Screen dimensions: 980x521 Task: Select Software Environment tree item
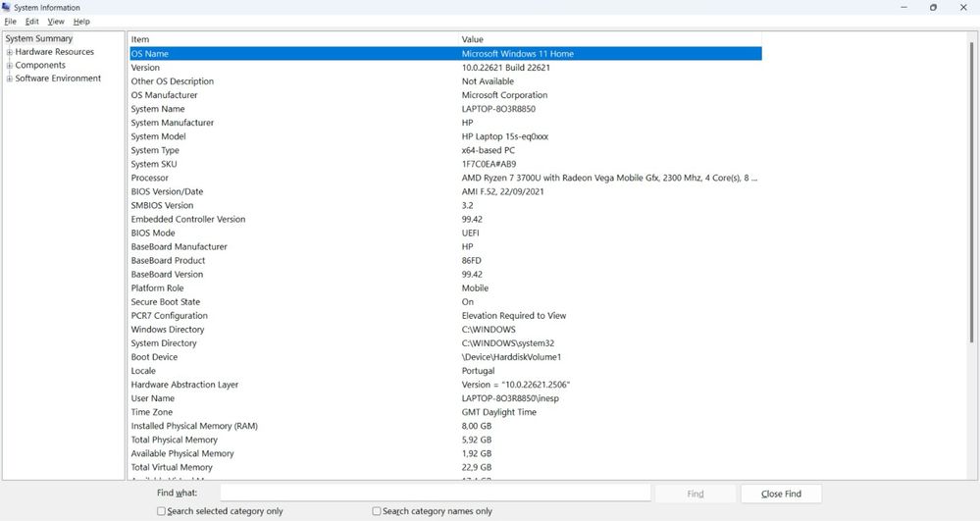pyautogui.click(x=58, y=78)
